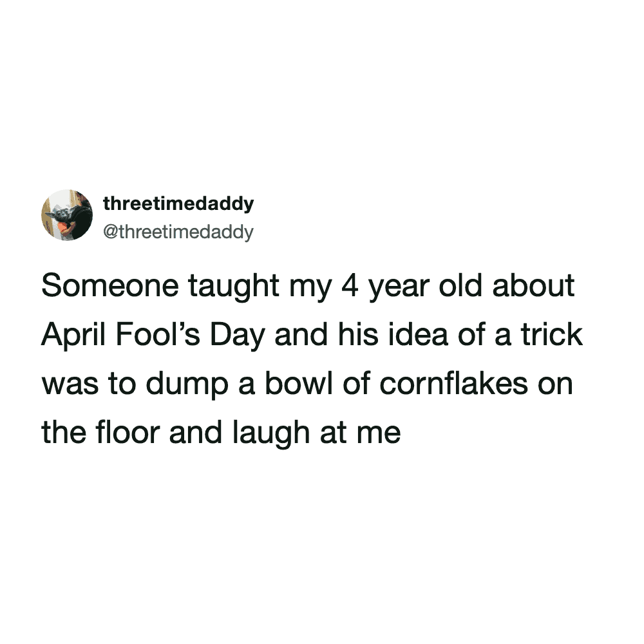Viewport: 644px width, 644px height.
Task: Click the word "old" in the tweet
Action: tap(458, 287)
